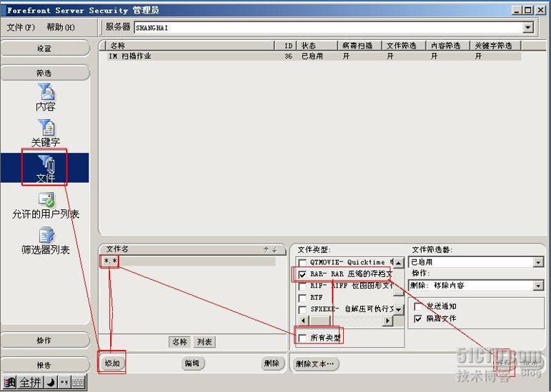The width and height of the screenshot is (551, 392).
Task: Click the 名称 column header in job list
Action: pyautogui.click(x=190, y=46)
